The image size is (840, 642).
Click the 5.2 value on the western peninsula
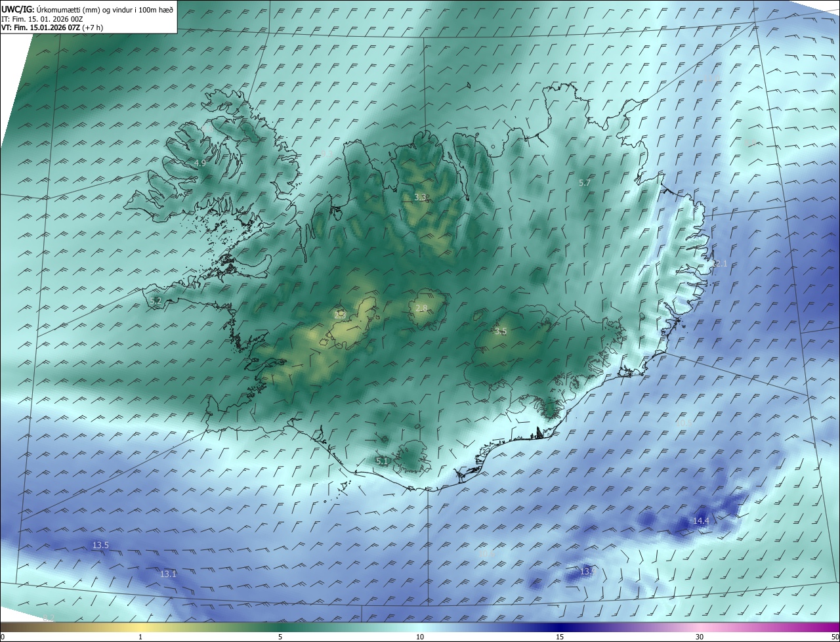(156, 301)
